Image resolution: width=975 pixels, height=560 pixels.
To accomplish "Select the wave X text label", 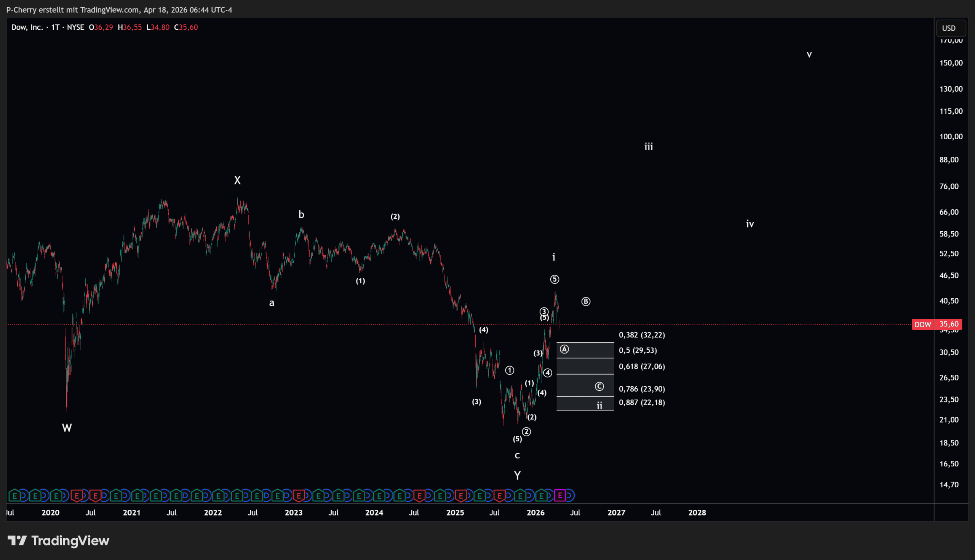I will coord(238,180).
